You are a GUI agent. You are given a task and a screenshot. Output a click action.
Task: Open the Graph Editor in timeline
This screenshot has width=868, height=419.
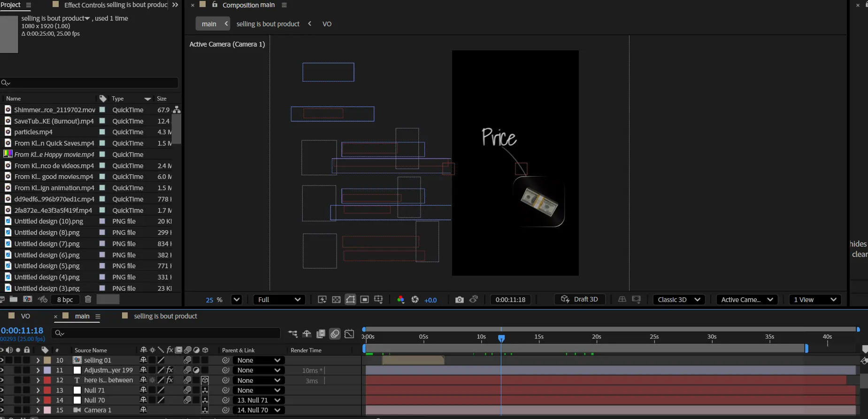pyautogui.click(x=349, y=334)
